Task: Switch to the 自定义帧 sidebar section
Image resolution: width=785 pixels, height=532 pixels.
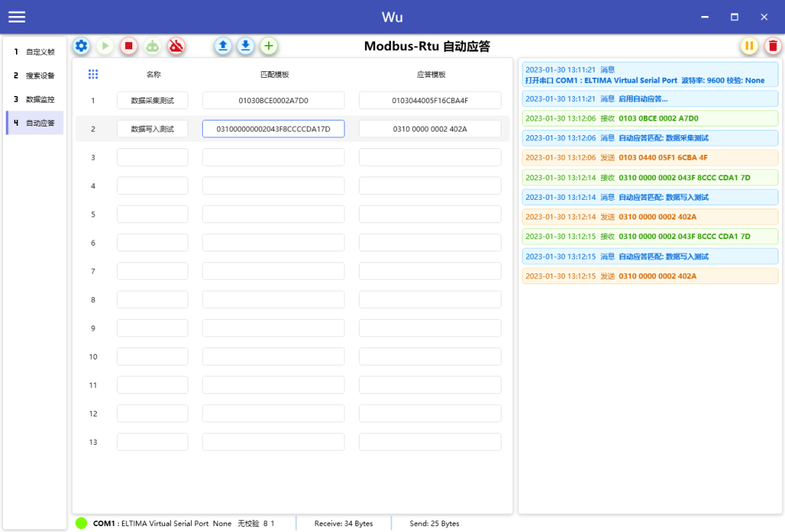Action: click(x=35, y=52)
